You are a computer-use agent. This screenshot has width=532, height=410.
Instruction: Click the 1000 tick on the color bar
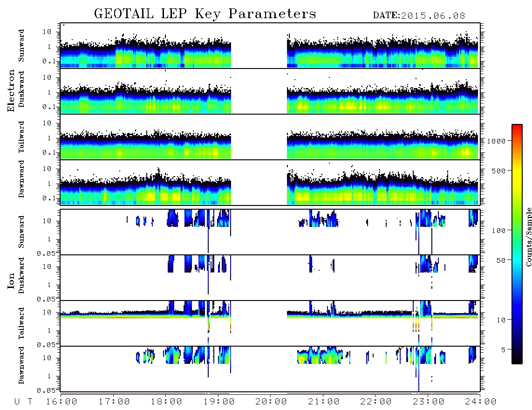tap(497, 141)
